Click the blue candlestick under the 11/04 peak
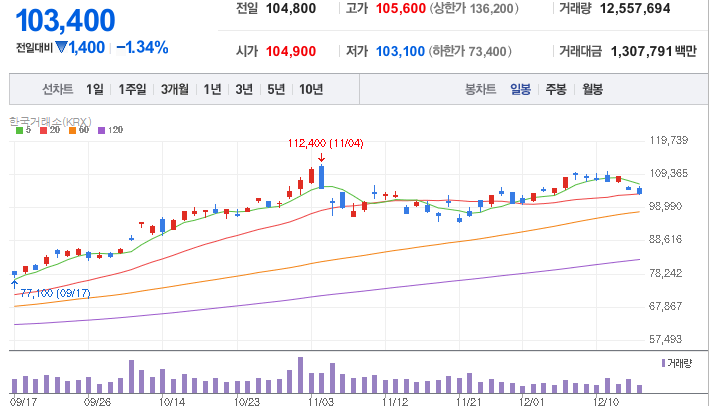This screenshot has height=406, width=714. 321,177
